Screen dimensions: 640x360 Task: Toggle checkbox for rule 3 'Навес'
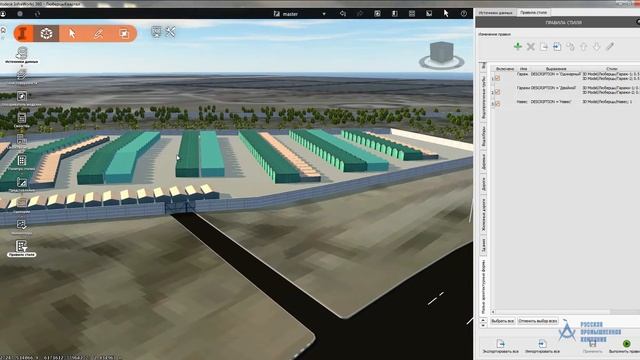(498, 104)
